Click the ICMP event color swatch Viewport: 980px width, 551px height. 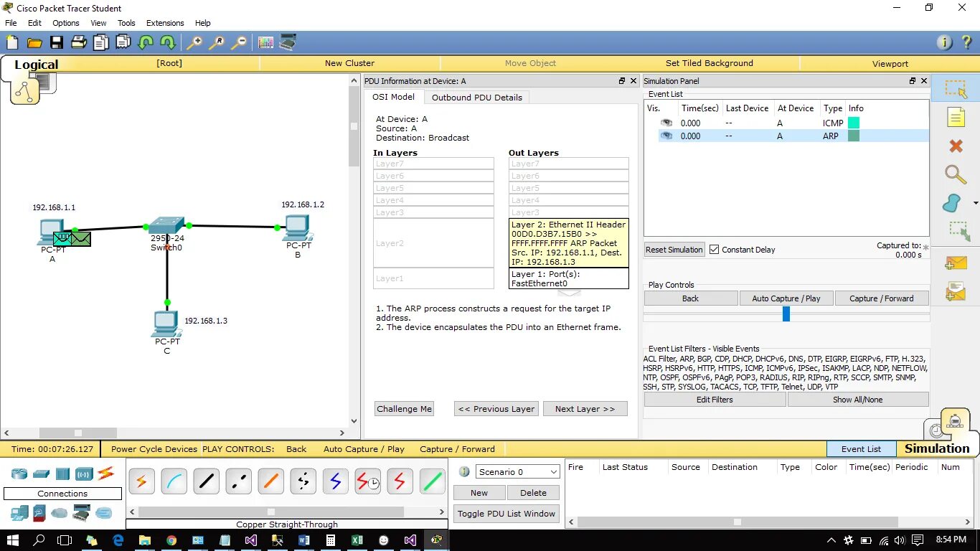tap(854, 123)
